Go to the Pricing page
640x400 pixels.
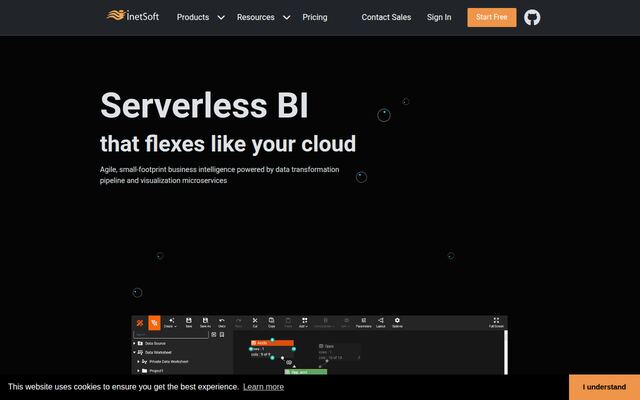coord(315,17)
